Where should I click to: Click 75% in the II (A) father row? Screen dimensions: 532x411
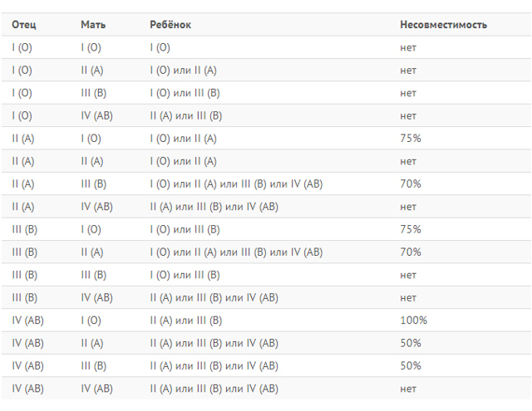411,138
